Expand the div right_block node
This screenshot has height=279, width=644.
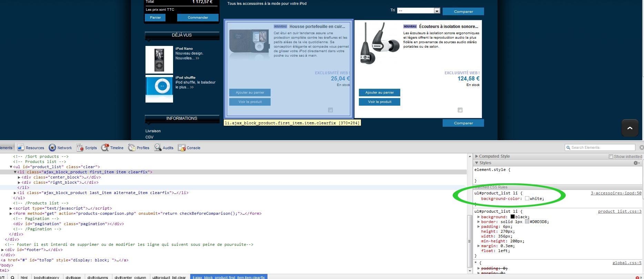coord(19,182)
